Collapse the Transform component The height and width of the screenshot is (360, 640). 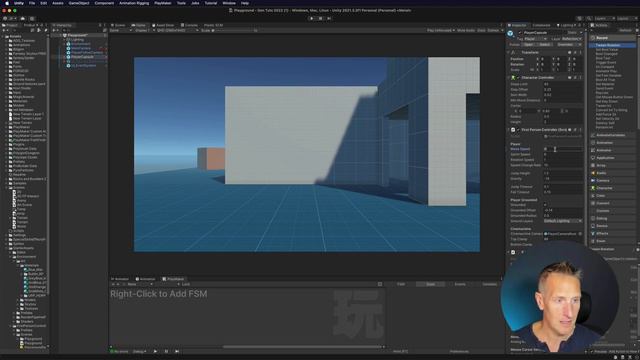509,53
